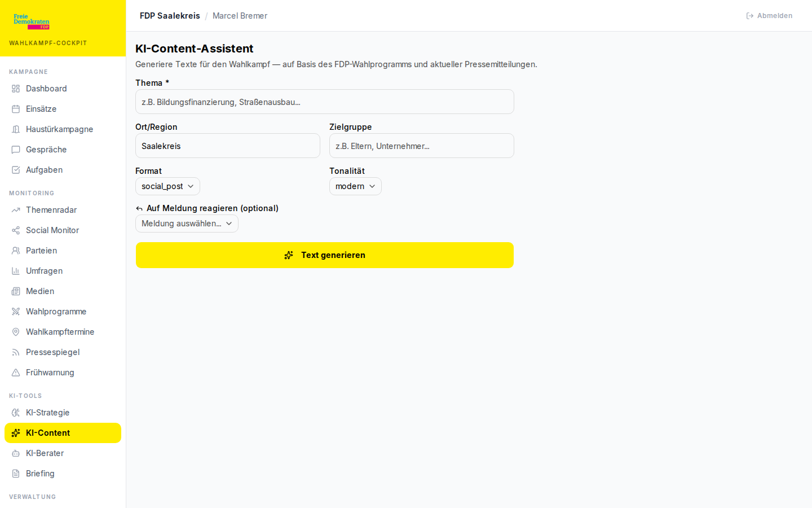Click the Wahlkampftermine map pin icon
The height and width of the screenshot is (508, 812).
tap(16, 332)
